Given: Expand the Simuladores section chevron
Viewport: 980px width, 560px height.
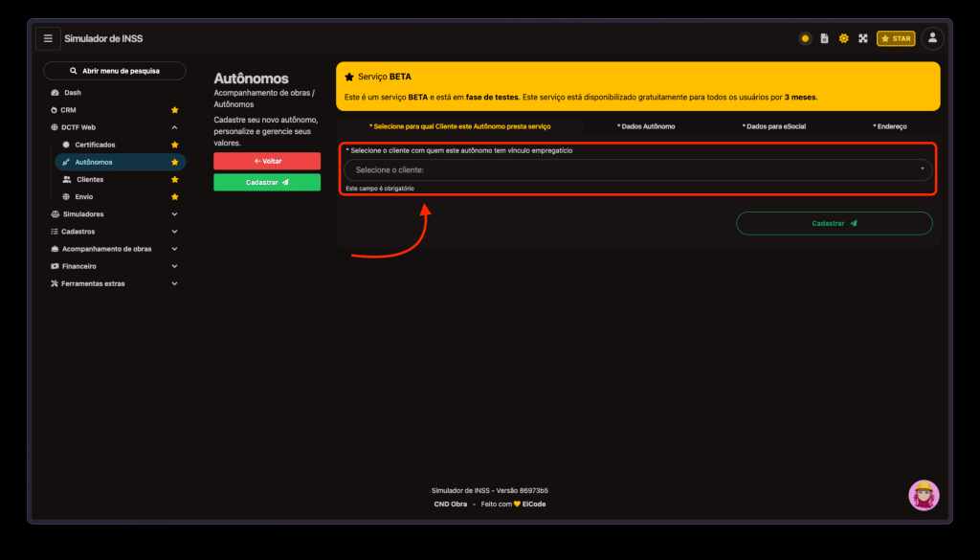Looking at the screenshot, I should click(174, 214).
